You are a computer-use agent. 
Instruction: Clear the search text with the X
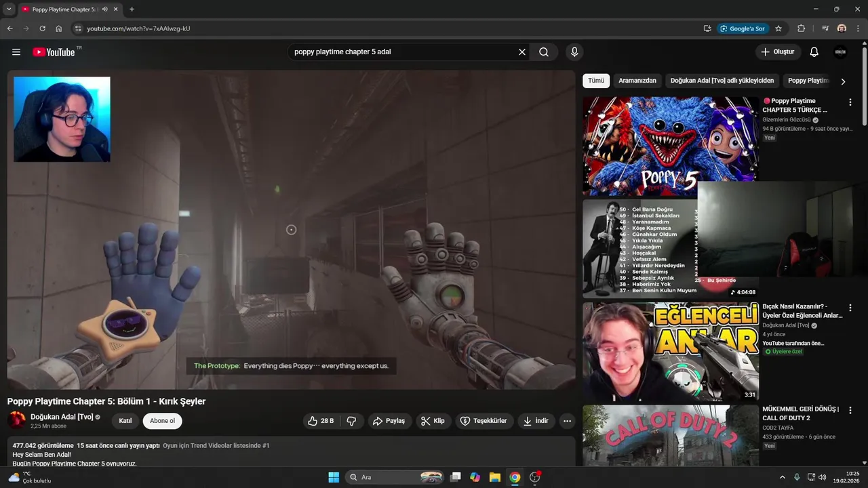(x=522, y=52)
